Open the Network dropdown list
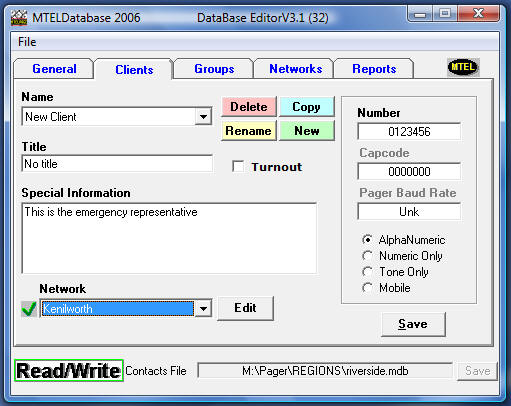511x406 pixels. click(203, 309)
